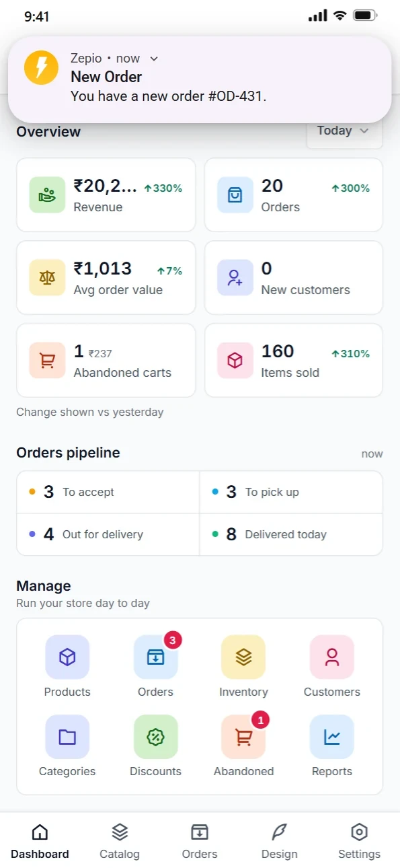Tap the 7% avg order change indicator

coord(169,271)
